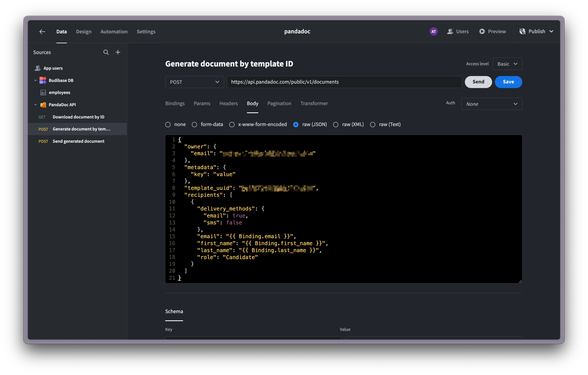Switch to the Settings tab
Screen dimensions: 588x375
pos(146,31)
